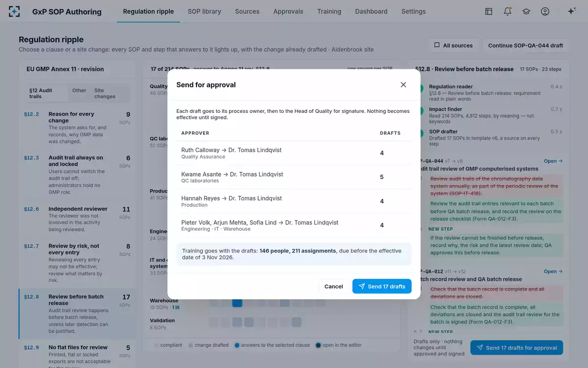The height and width of the screenshot is (368, 588).
Task: Switch to the Regulation ripple tab
Action: click(148, 11)
